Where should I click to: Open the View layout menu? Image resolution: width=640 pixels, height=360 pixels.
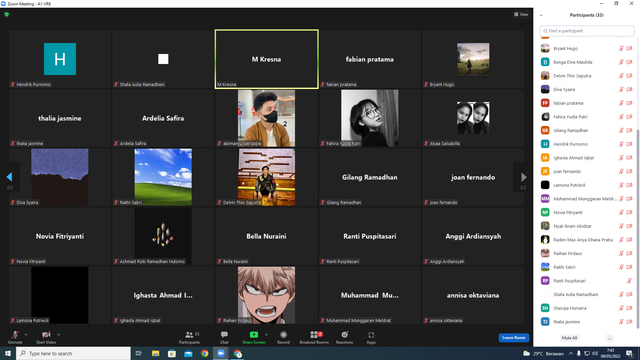coord(521,14)
